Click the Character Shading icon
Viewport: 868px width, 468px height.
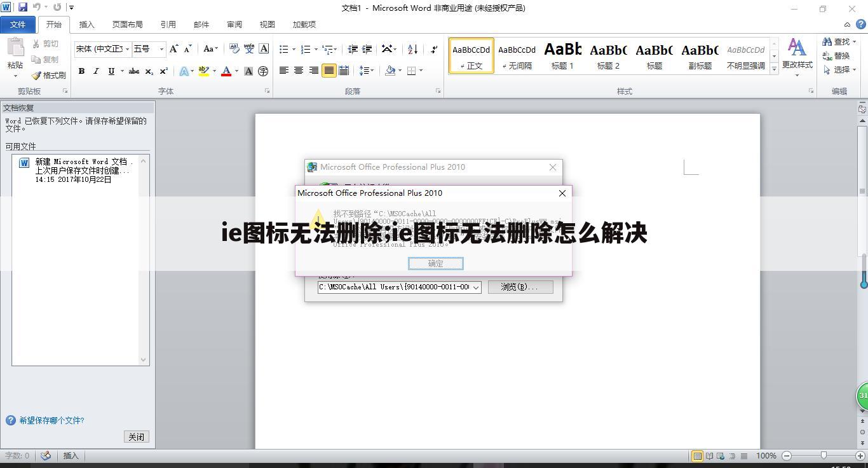(248, 71)
